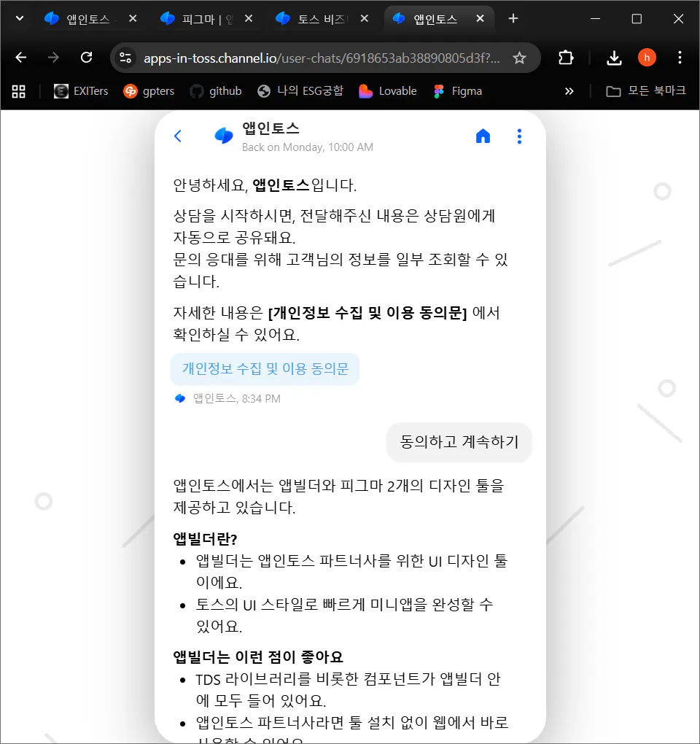The image size is (700, 744).
Task: Reload the current page
Action: pyautogui.click(x=86, y=58)
